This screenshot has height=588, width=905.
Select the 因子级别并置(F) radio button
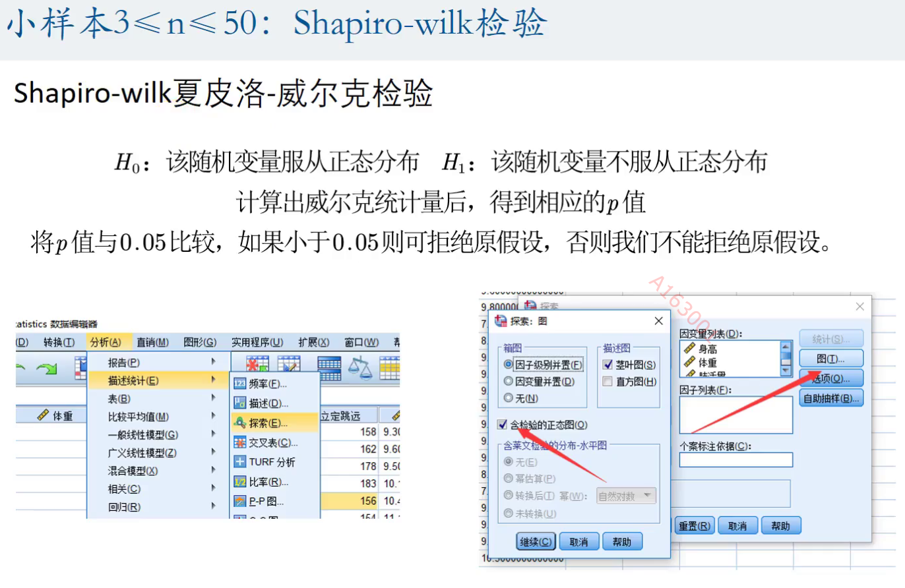[x=508, y=364]
